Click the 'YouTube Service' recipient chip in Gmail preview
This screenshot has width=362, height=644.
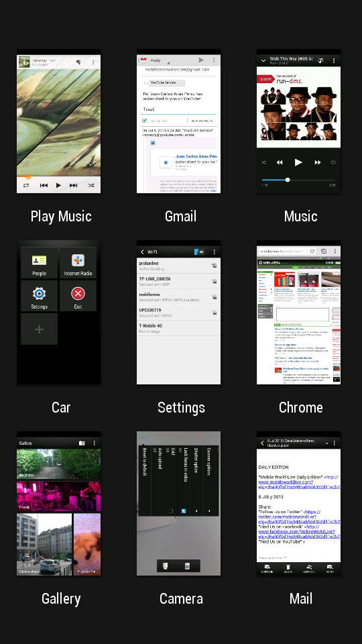pos(167,83)
